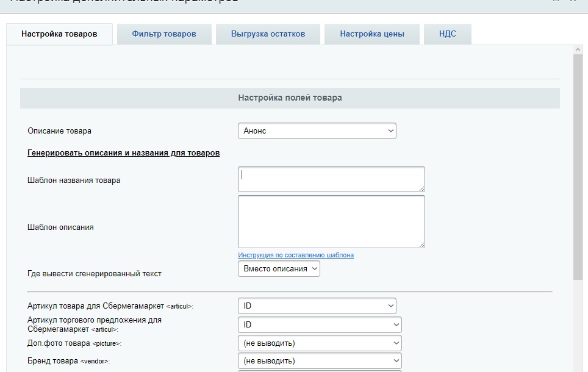Viewport: 588px width, 372px height.
Task: Click the resize grip of Шаблон описания area
Action: pos(421,245)
